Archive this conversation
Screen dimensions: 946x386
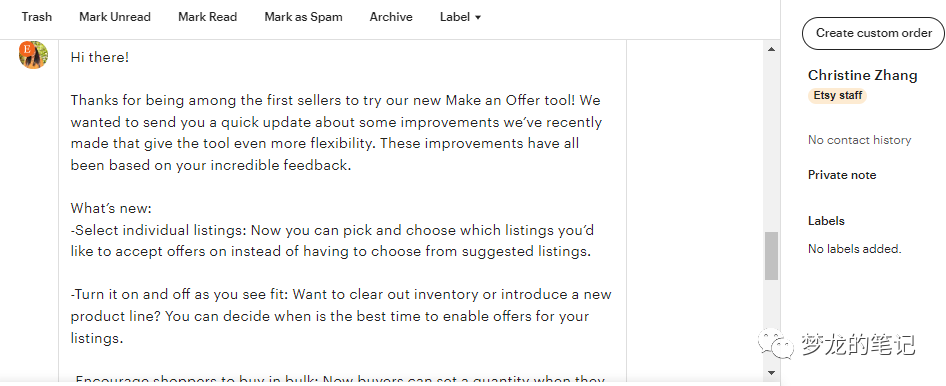pos(391,17)
